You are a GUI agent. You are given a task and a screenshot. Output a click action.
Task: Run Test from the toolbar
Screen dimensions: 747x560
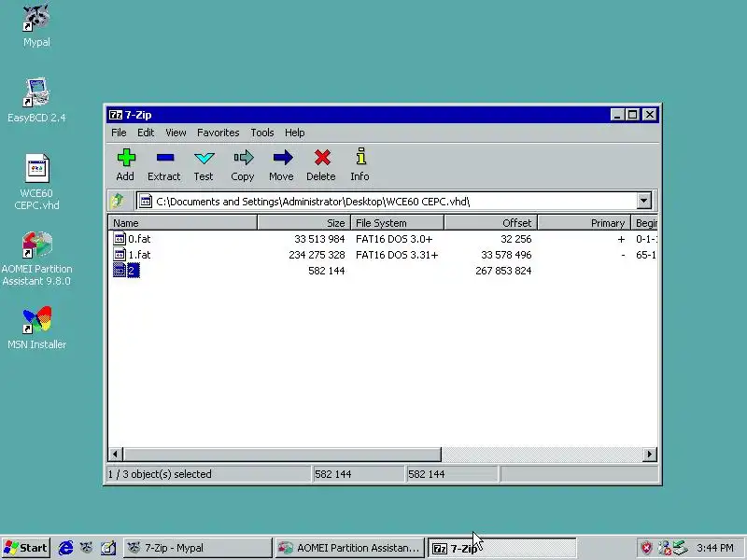pos(204,158)
